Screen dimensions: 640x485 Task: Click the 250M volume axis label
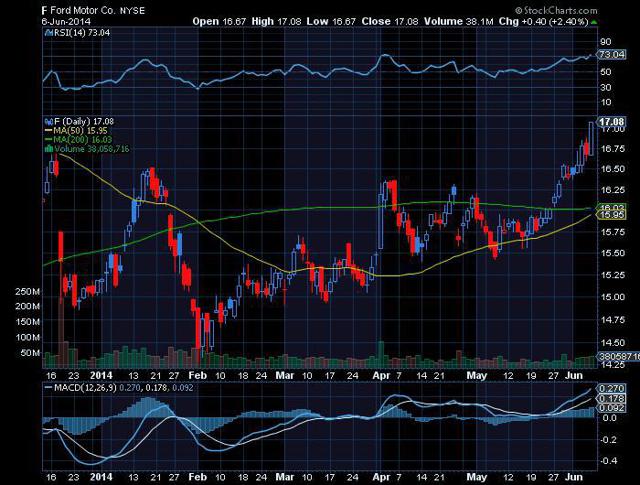pyautogui.click(x=27, y=291)
